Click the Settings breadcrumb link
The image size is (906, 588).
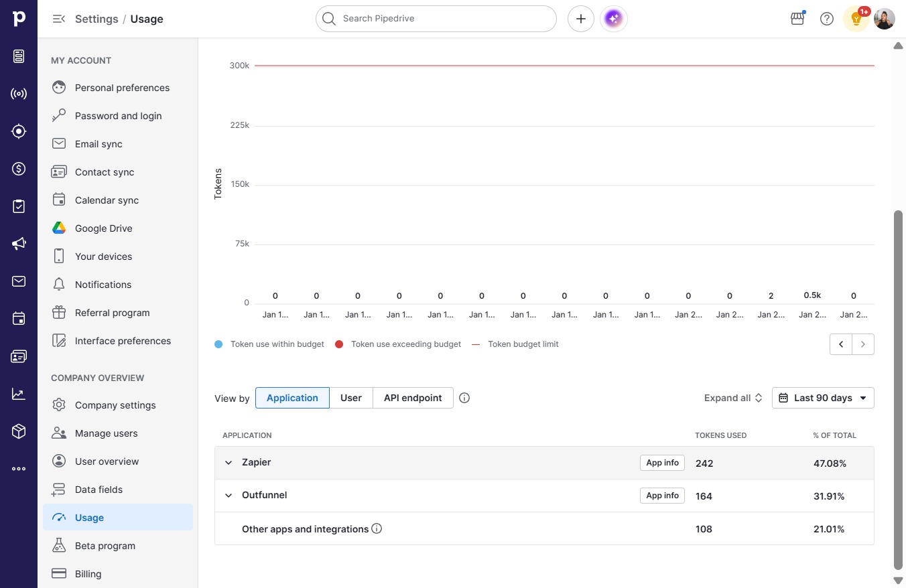click(96, 19)
